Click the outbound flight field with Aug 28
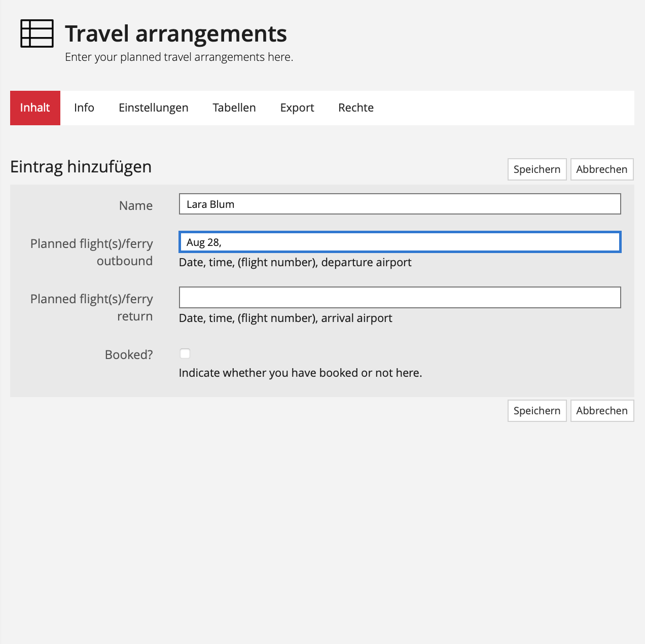The height and width of the screenshot is (644, 645). pos(400,242)
